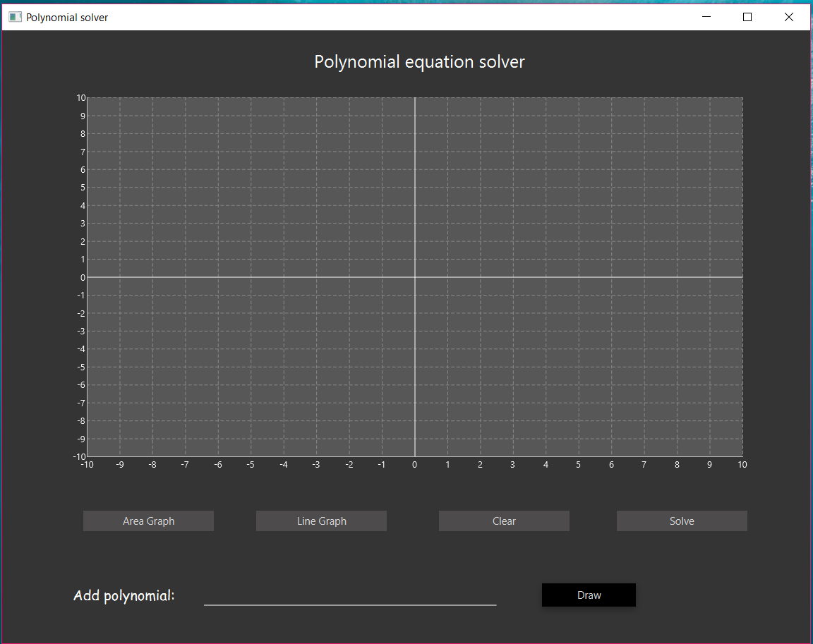Click the bottom-right corner of the graph grid
This screenshot has width=813, height=644.
tap(742, 456)
